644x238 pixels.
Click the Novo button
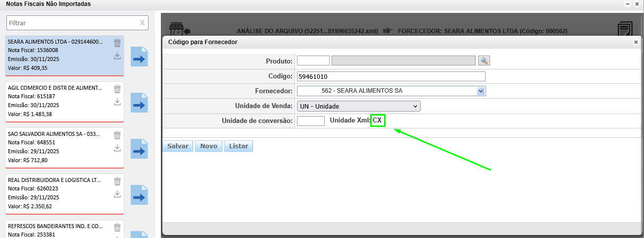coord(208,146)
